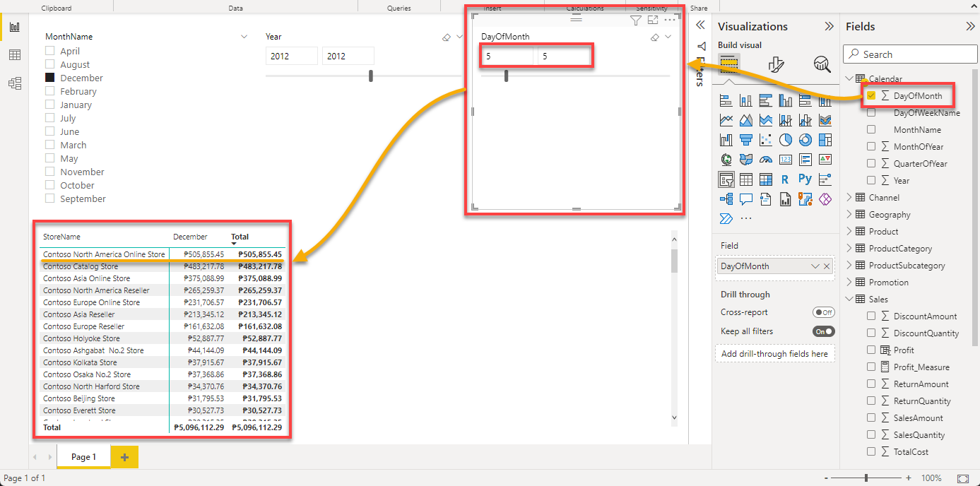Open the Format visual paintbrush tab
Image resolution: width=980 pixels, height=486 pixels.
776,65
